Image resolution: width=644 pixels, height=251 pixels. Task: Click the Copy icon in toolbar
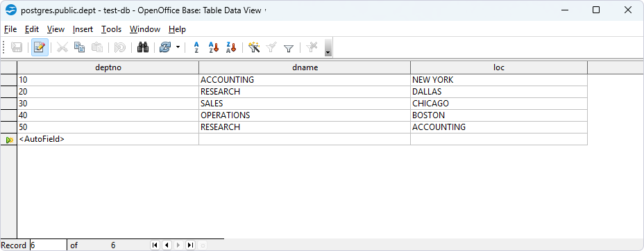pyautogui.click(x=79, y=47)
